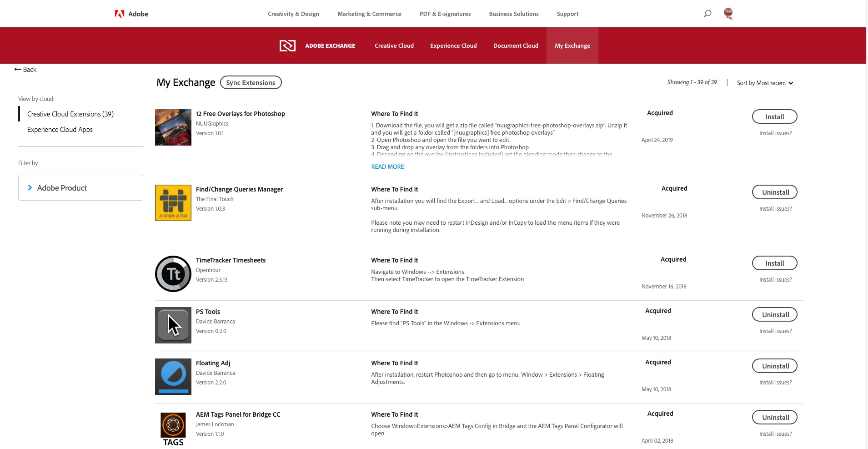Click the Openhour publisher name

pyautogui.click(x=208, y=270)
